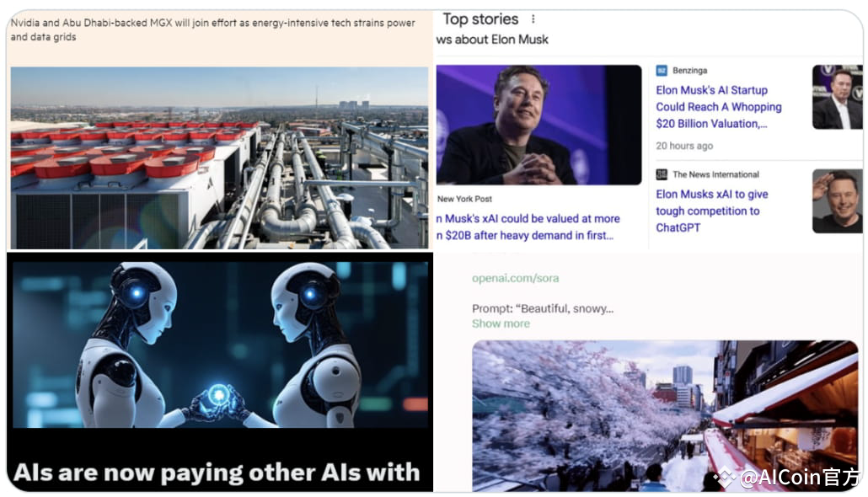Screen dimensions: 868x497
Task: Click the Benzinga source logo icon
Action: coord(662,70)
